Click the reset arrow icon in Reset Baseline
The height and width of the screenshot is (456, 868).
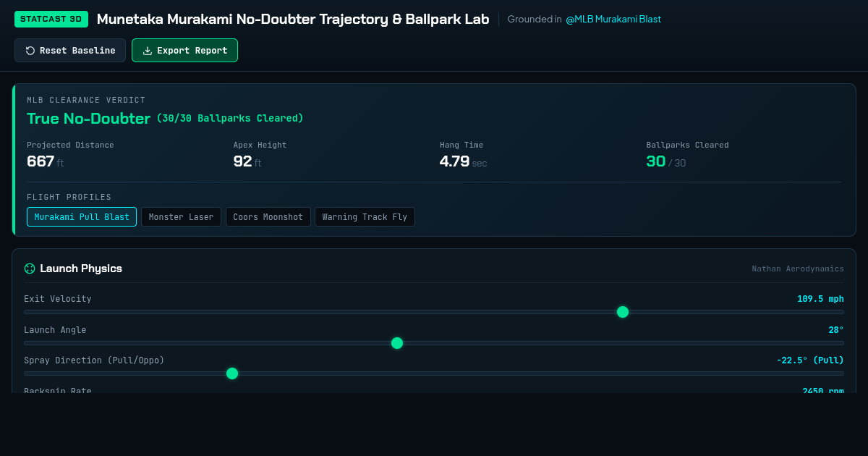pyautogui.click(x=30, y=51)
